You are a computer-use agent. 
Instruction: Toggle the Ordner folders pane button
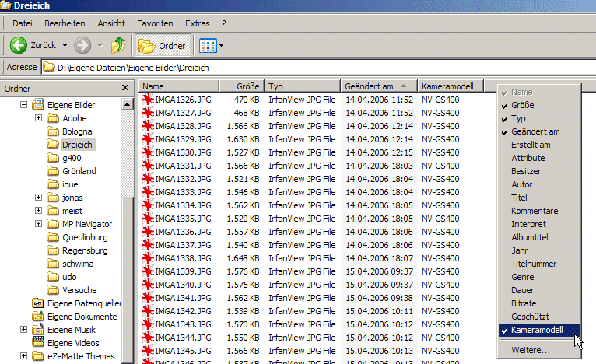[x=163, y=45]
